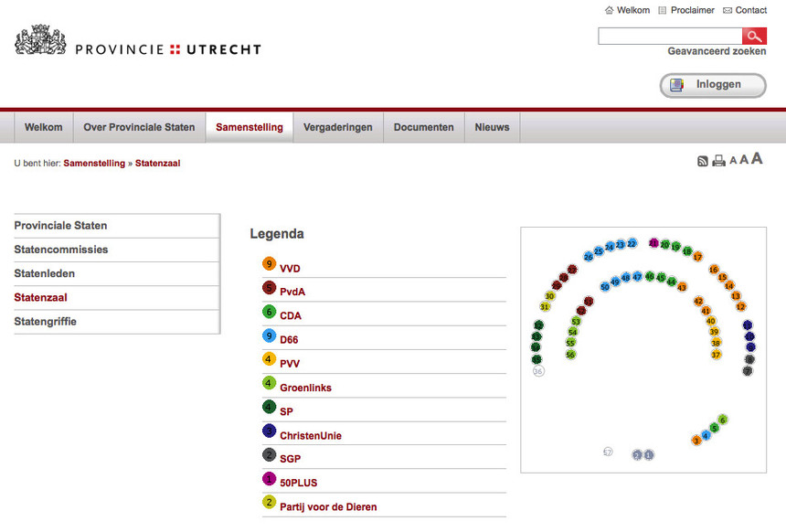Screen dimensions: 786x532
Task: Click Samenstelling in the breadcrumb trail
Action: coord(94,164)
